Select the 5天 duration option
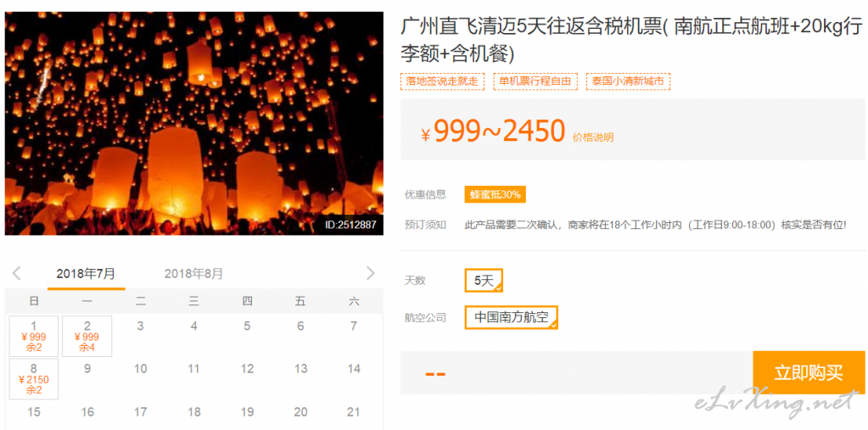The image size is (868, 430). 484,280
